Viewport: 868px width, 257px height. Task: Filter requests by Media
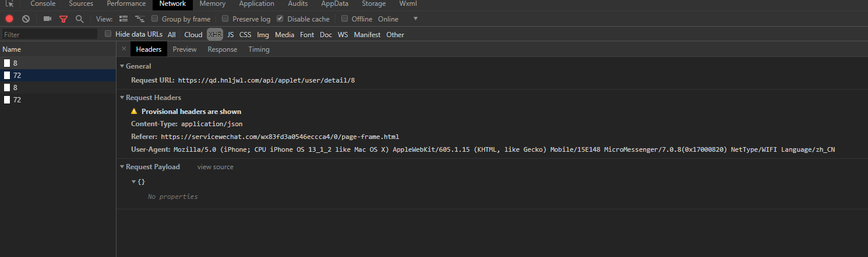click(x=285, y=34)
